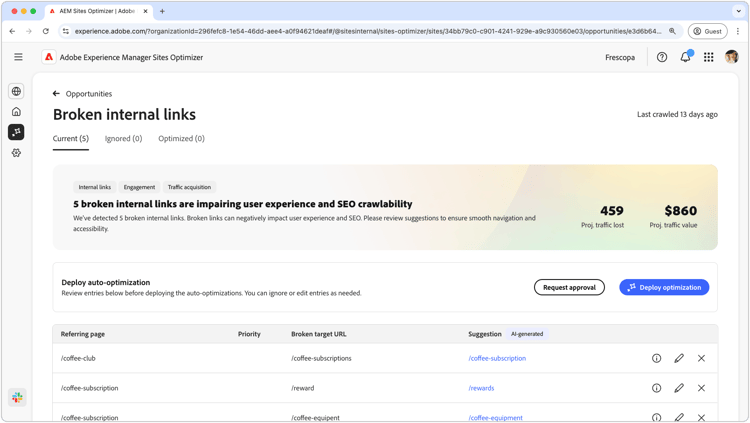This screenshot has height=423, width=750.
Task: Ignore the /coffee-club row entry
Action: coord(701,358)
